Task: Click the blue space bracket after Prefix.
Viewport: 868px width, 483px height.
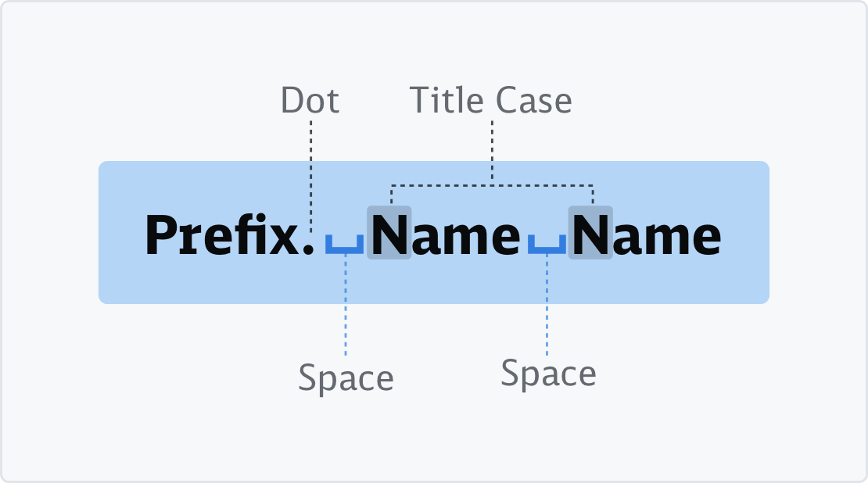Action: point(345,245)
